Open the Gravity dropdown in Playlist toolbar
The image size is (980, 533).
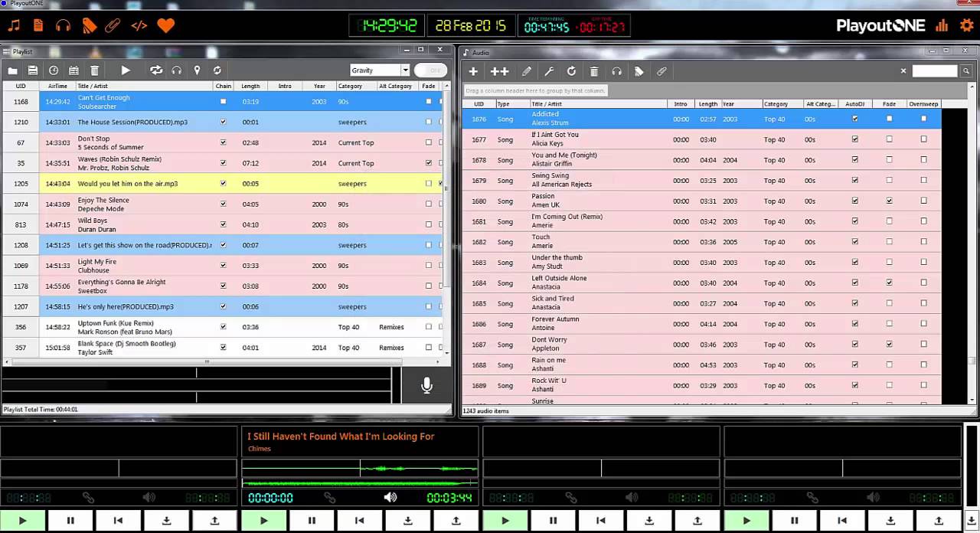(x=380, y=70)
